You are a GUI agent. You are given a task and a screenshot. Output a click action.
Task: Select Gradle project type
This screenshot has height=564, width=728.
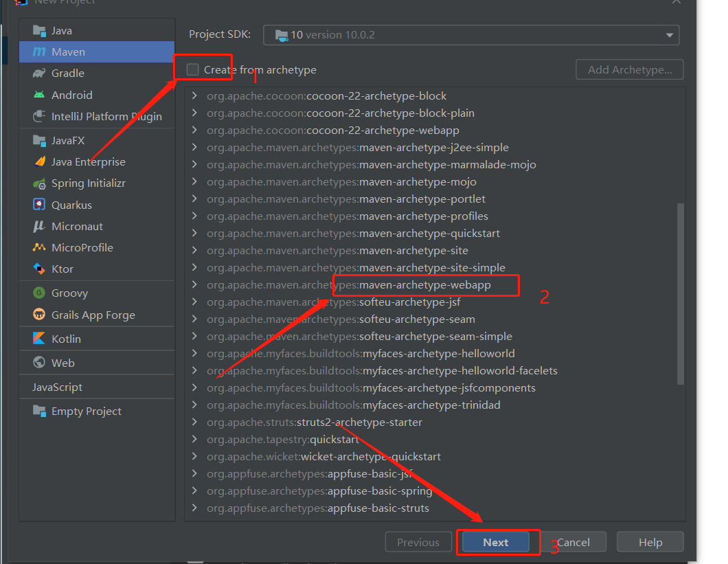coord(97,74)
